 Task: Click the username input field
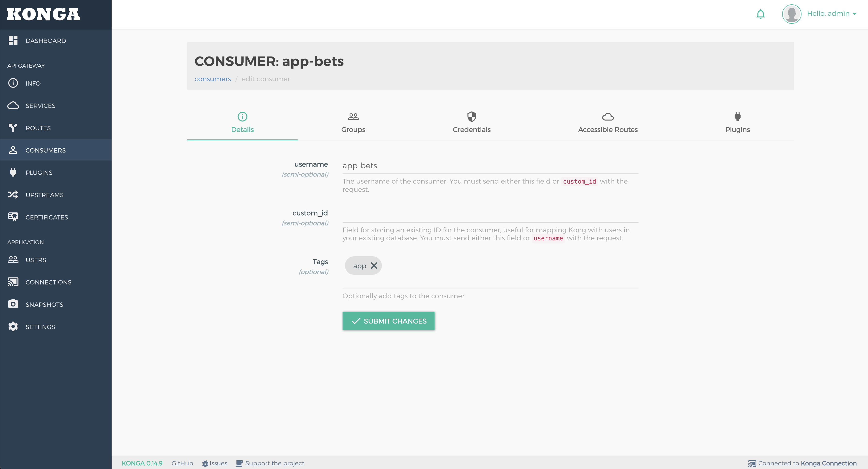click(490, 166)
